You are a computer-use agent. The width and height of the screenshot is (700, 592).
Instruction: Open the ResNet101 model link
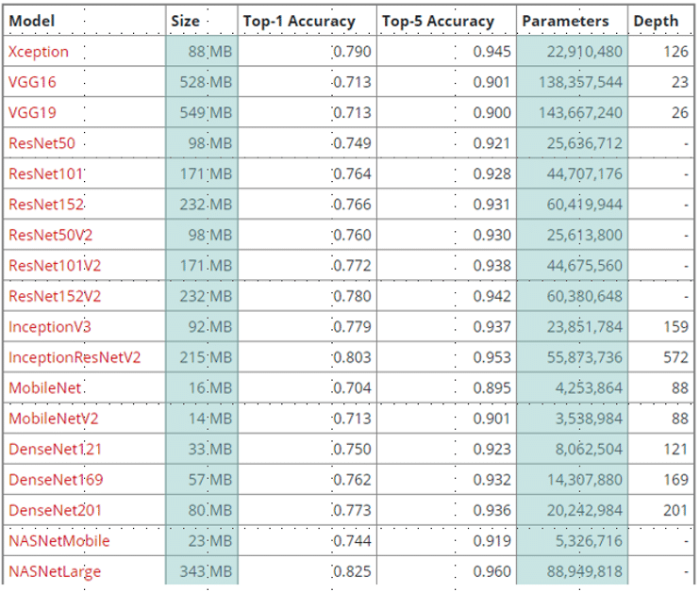(45, 173)
